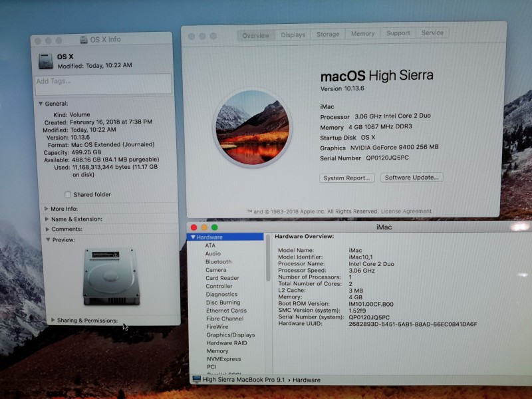The height and width of the screenshot is (399, 532).
Task: Click the Version 10.13.6 text under macOS High Sierra
Action: click(342, 88)
